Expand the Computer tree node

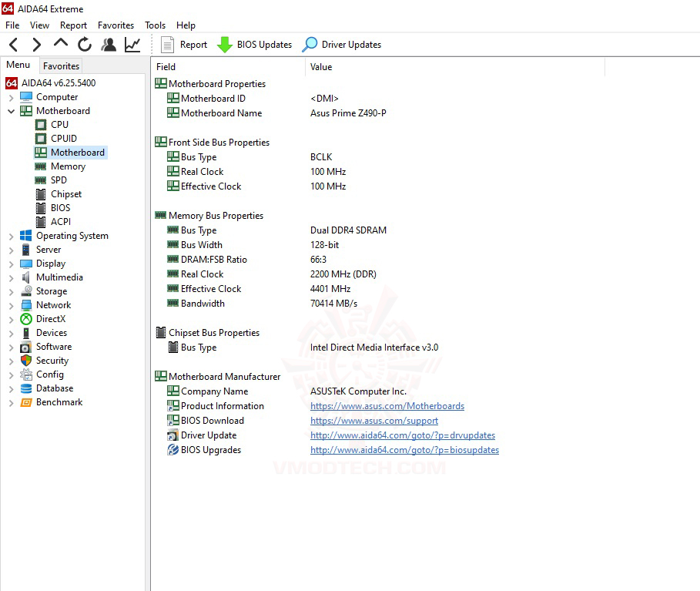(11, 97)
